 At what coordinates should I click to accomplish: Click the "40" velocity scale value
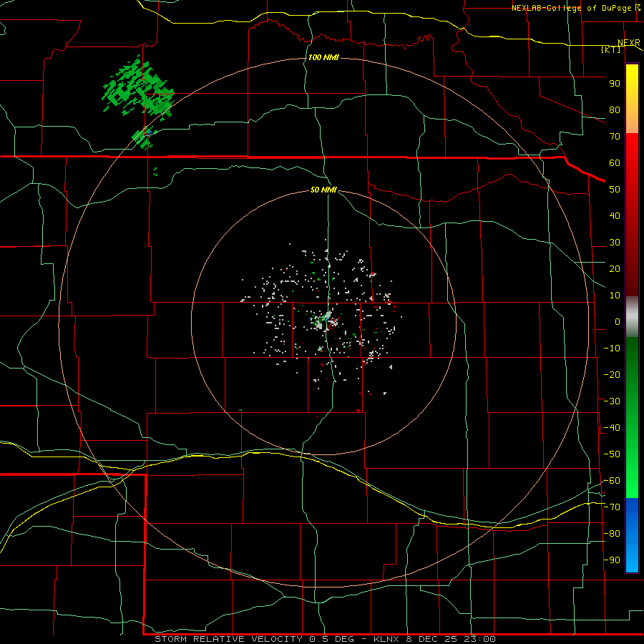point(615,216)
